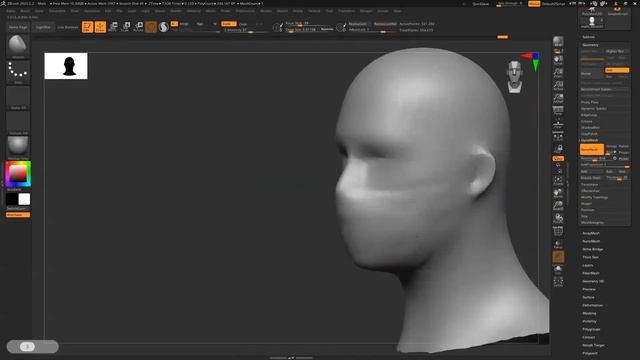Select the Rotate transform tool in top shelf
The height and width of the screenshot is (360, 640).
[138, 27]
